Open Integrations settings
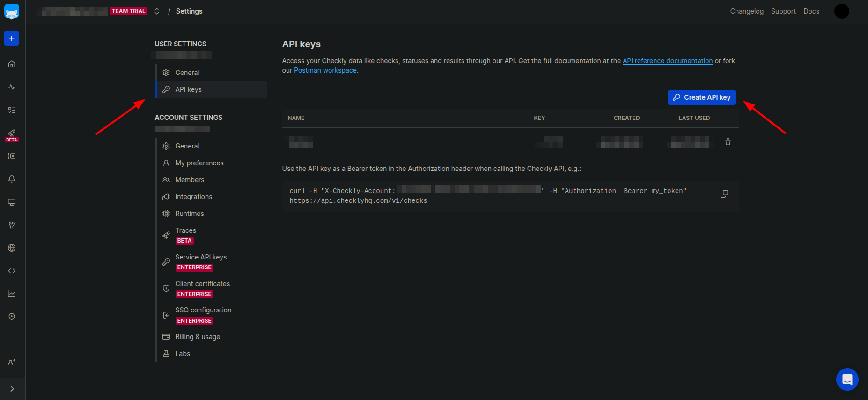Image resolution: width=868 pixels, height=400 pixels. click(x=212, y=197)
